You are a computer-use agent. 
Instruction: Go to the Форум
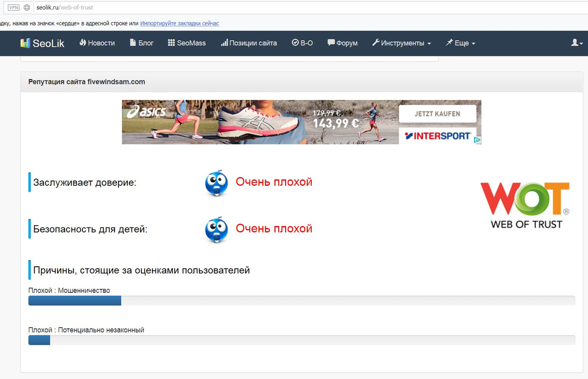click(343, 43)
